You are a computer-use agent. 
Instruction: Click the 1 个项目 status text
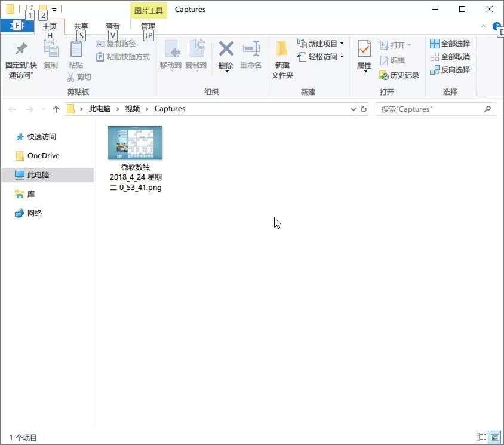pos(23,438)
